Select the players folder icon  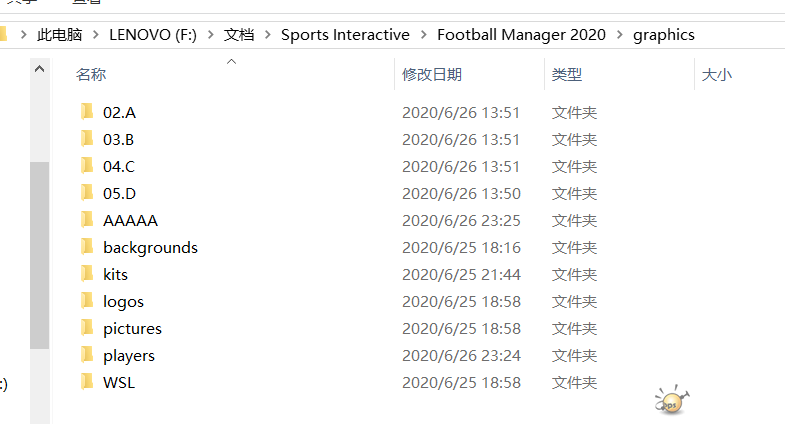coord(87,354)
